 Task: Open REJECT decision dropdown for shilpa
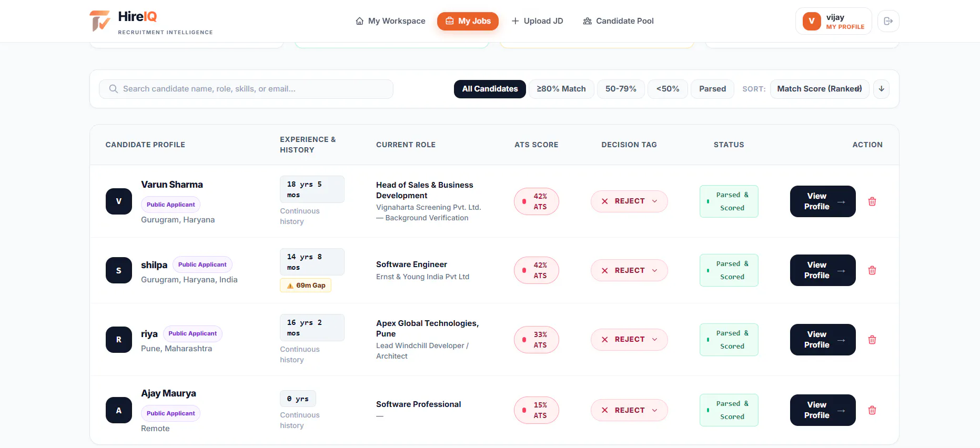629,270
